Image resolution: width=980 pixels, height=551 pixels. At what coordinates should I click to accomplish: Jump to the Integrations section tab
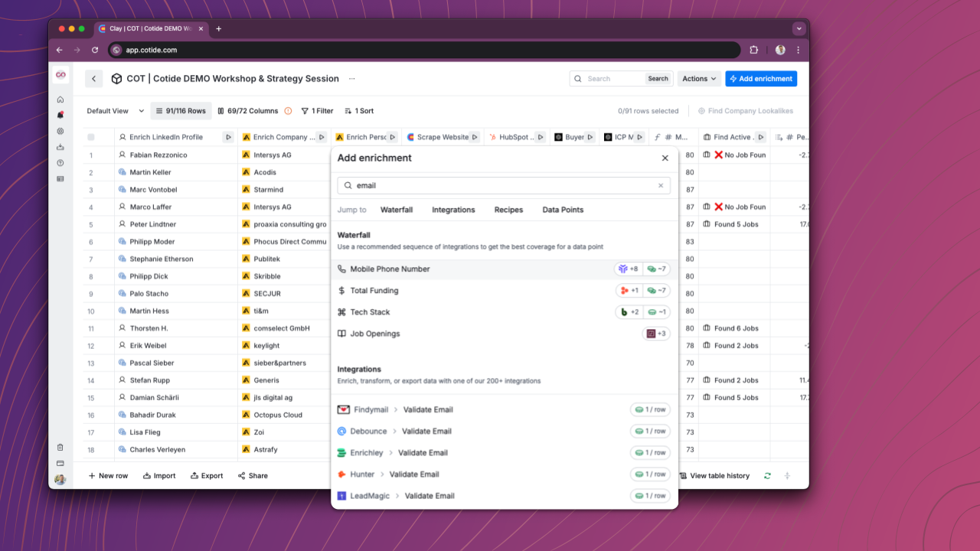(x=453, y=210)
